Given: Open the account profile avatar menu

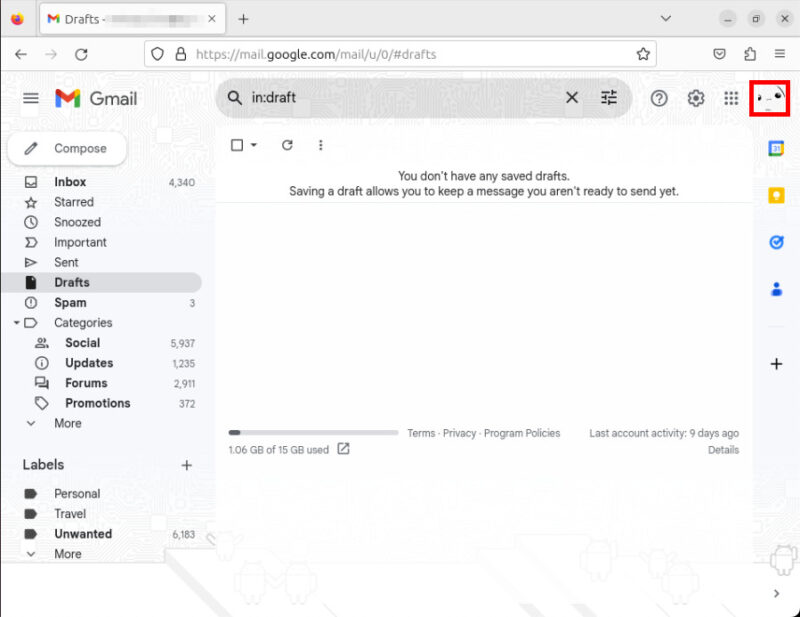Looking at the screenshot, I should tap(769, 98).
